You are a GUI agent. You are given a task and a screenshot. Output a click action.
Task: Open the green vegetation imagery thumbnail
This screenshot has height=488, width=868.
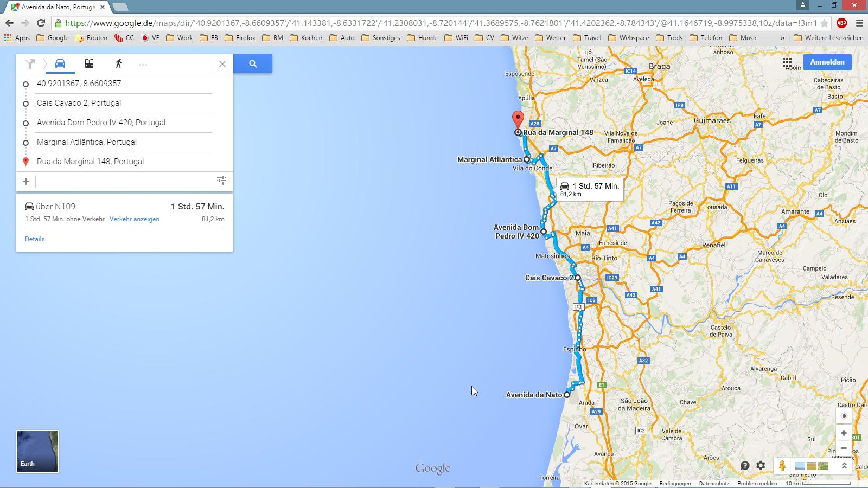tap(823, 466)
